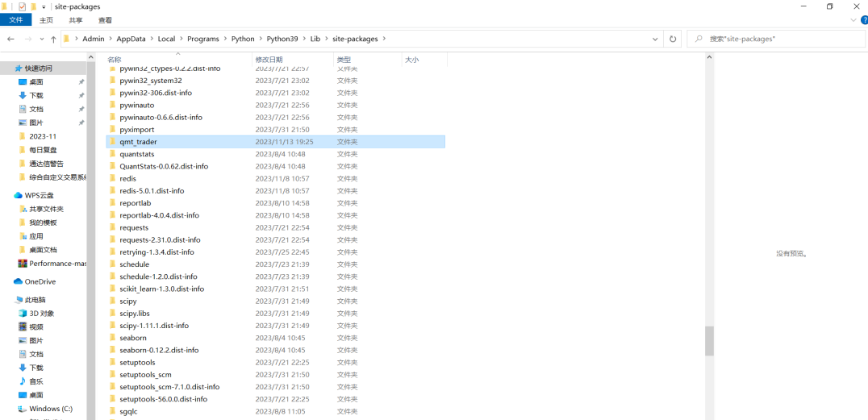Click the pywinauto folder icon
This screenshot has height=420, width=868.
point(112,105)
